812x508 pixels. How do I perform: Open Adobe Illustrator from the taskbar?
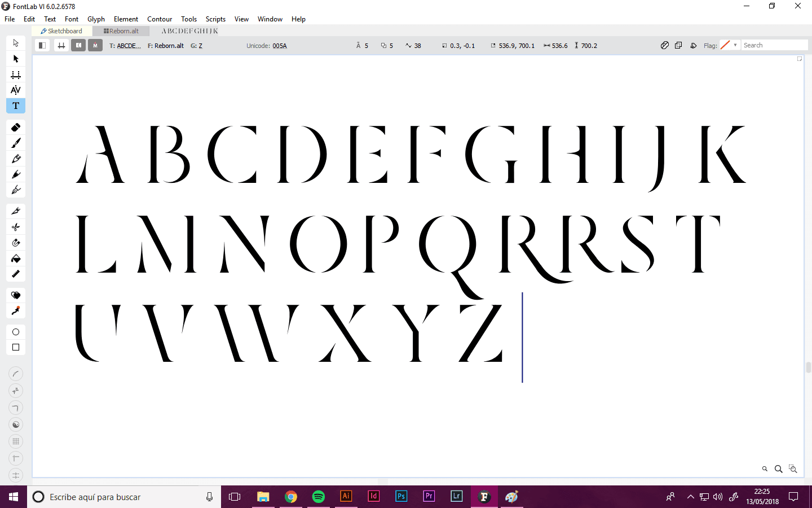[x=346, y=497]
